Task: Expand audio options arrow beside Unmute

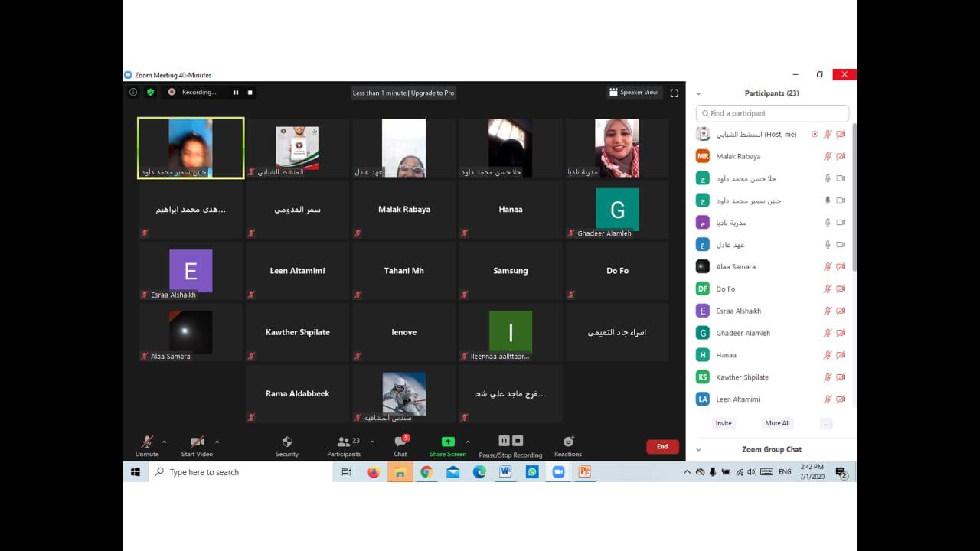Action: pos(164,442)
